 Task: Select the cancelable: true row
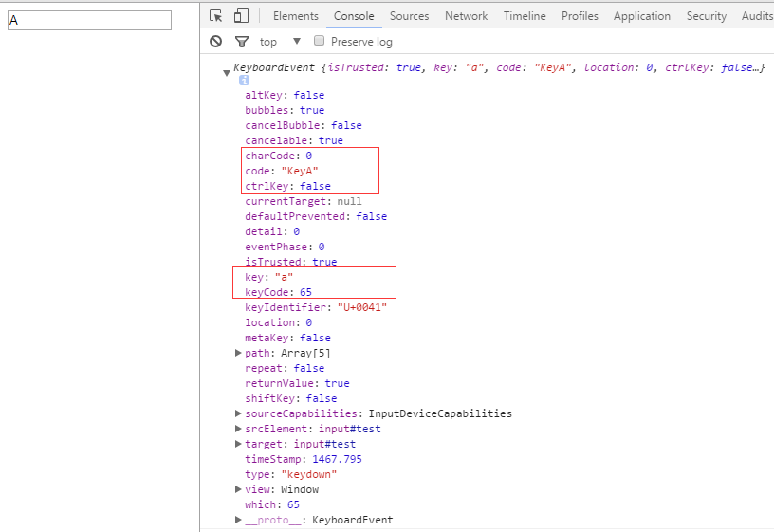[294, 140]
